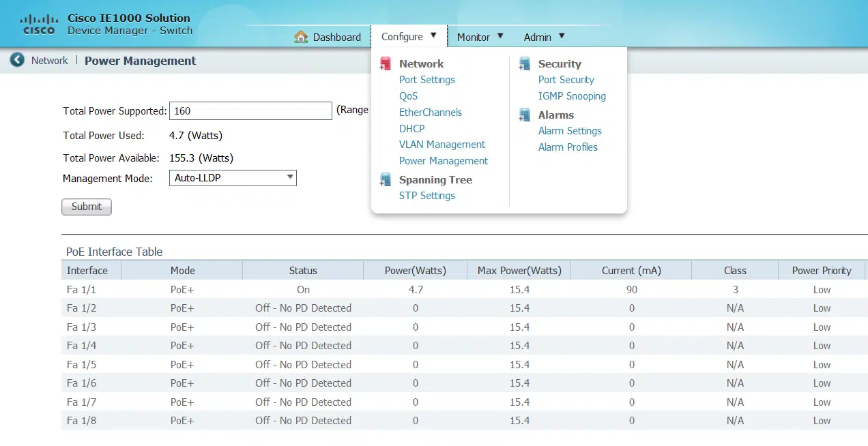Open STP Settings

(x=427, y=196)
